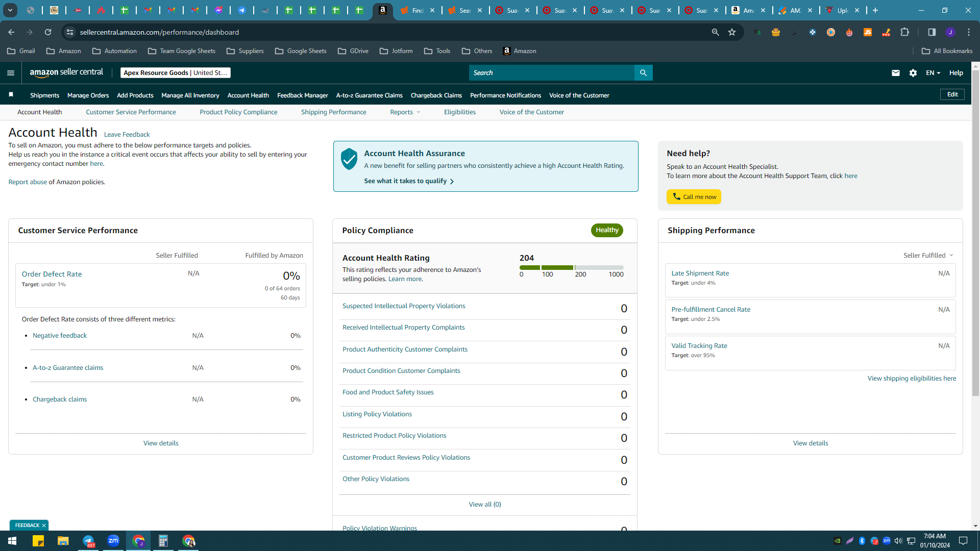Image resolution: width=980 pixels, height=551 pixels.
Task: Open the Windows Start menu
Action: [x=12, y=541]
